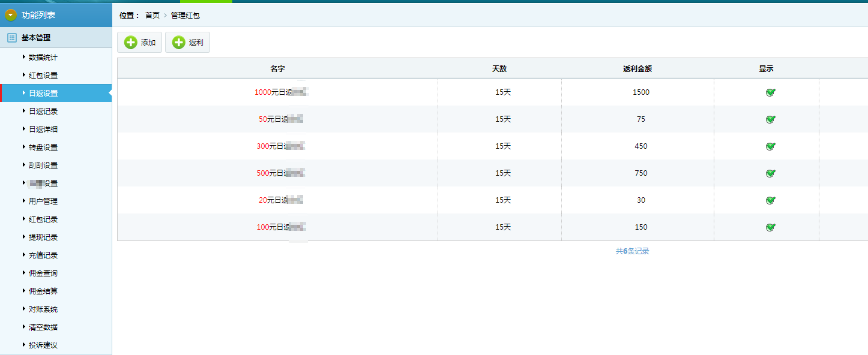The height and width of the screenshot is (355, 868).
Task: Expand arrow beside 日返详细
Action: [24, 129]
